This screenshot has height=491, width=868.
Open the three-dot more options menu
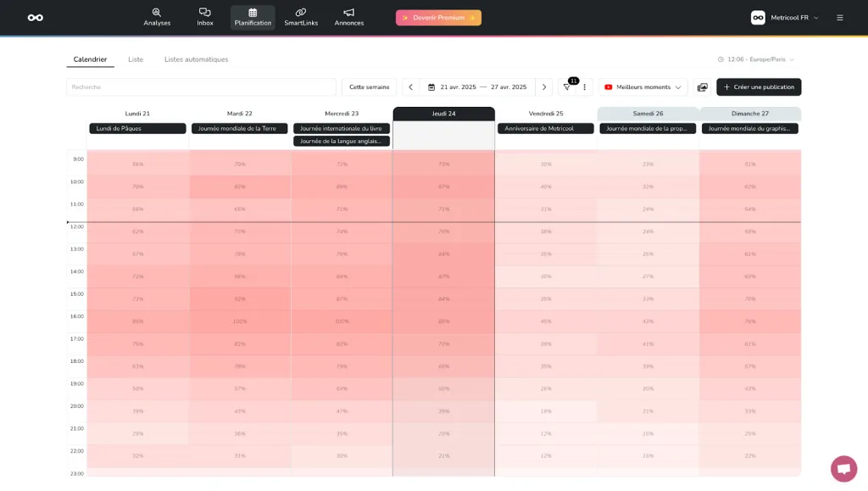click(x=584, y=87)
